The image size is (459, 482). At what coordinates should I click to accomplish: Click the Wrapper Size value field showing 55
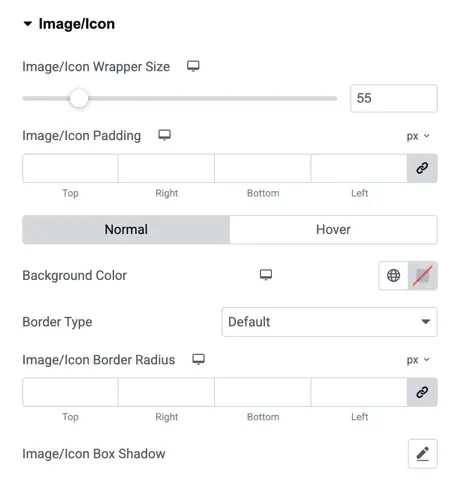394,98
